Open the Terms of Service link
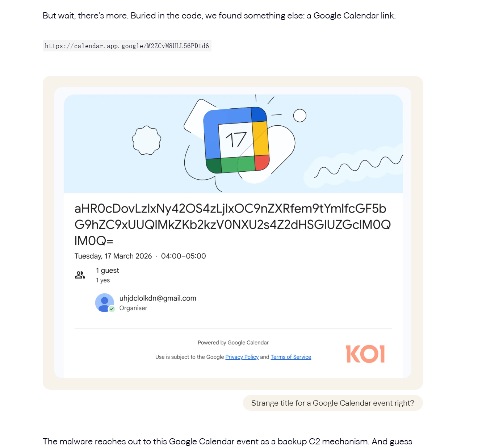Viewport: 478px width, 448px height. (291, 357)
